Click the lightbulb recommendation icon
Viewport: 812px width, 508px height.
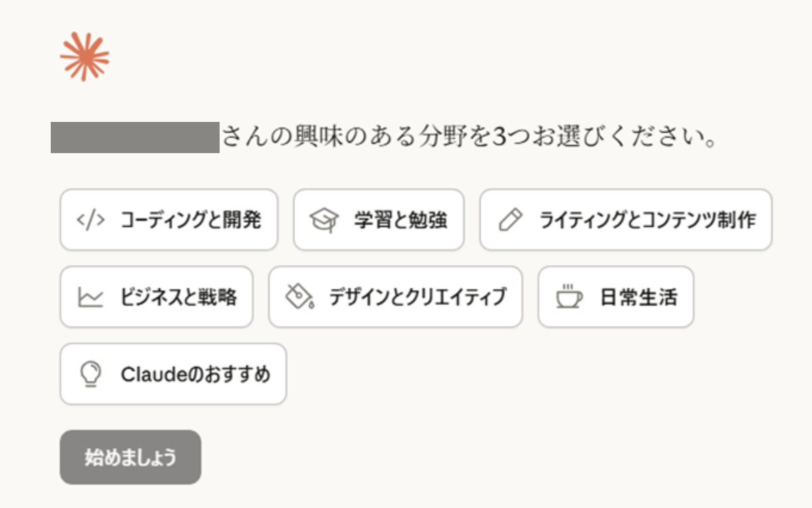point(90,374)
